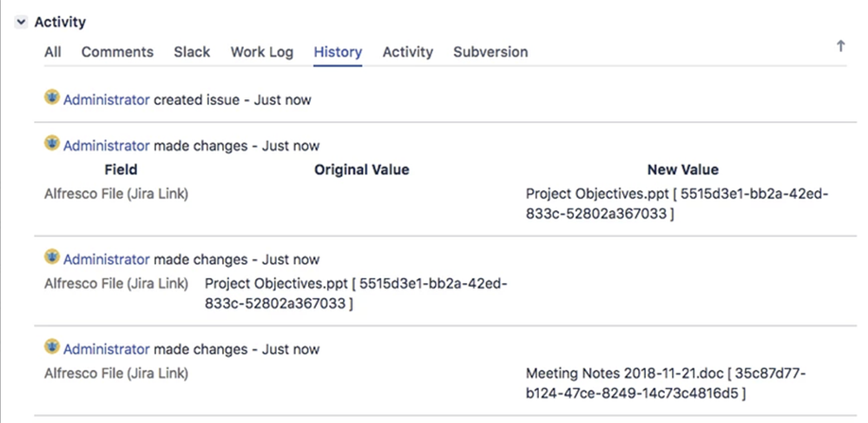Open the Comments tab
This screenshot has height=423, width=868.
117,52
